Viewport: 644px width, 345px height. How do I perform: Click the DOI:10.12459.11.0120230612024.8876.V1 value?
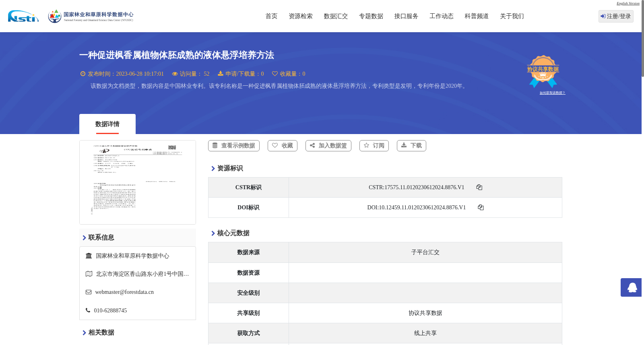(417, 207)
